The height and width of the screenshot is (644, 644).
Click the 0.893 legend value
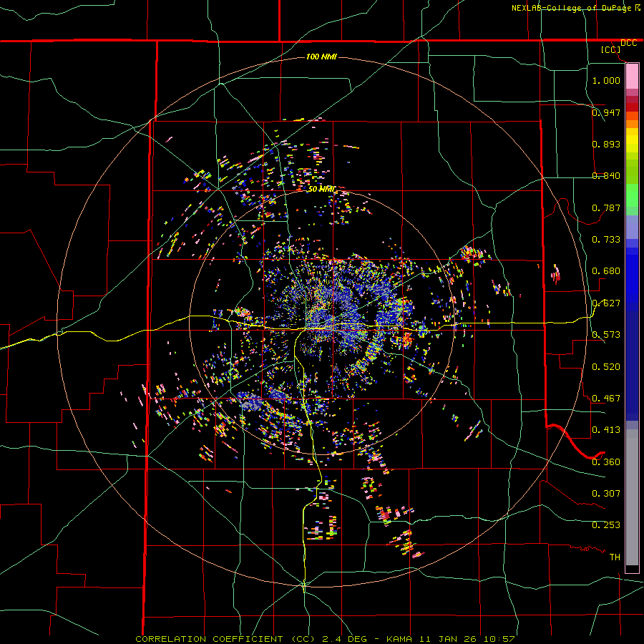(606, 144)
